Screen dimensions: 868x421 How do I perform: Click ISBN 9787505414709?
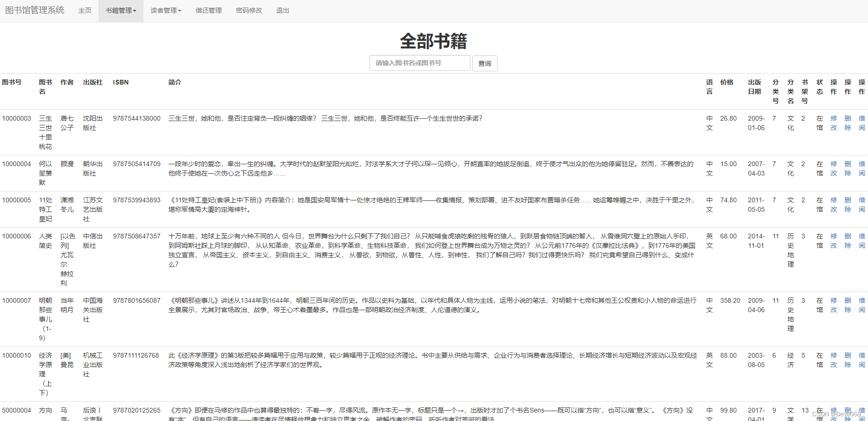pos(136,164)
